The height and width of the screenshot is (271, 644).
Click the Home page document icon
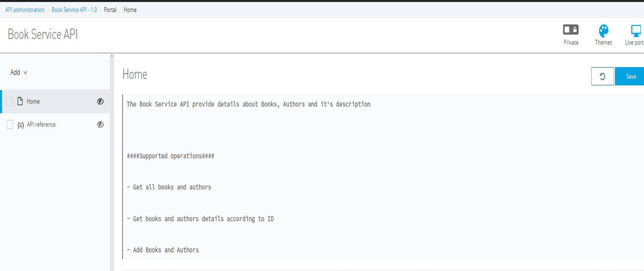pyautogui.click(x=20, y=101)
